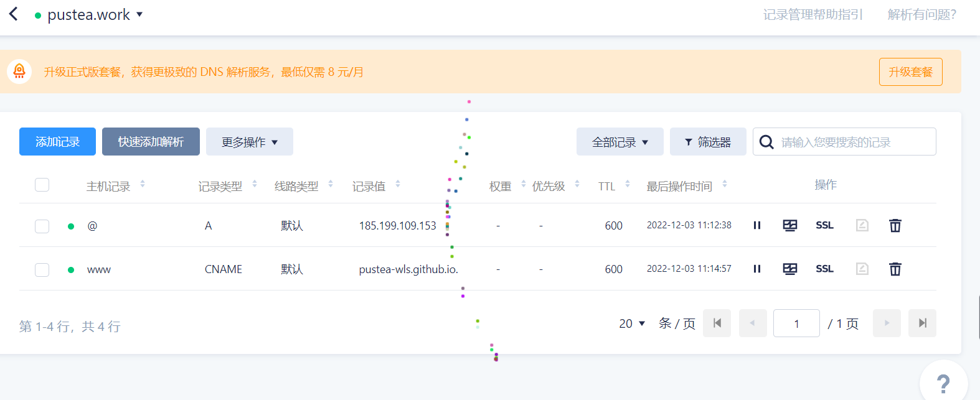
Task: Open monitoring icon for www record
Action: point(789,269)
